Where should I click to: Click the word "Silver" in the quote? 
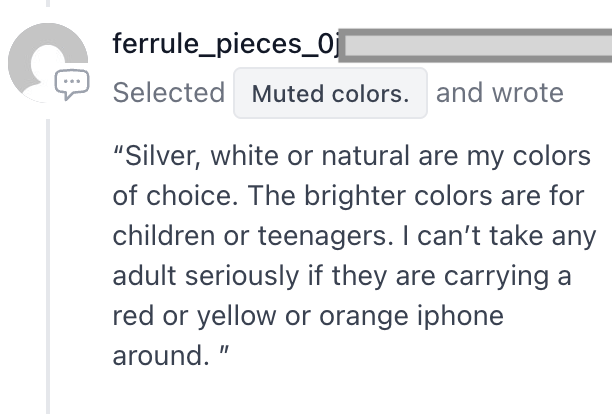tap(159, 156)
